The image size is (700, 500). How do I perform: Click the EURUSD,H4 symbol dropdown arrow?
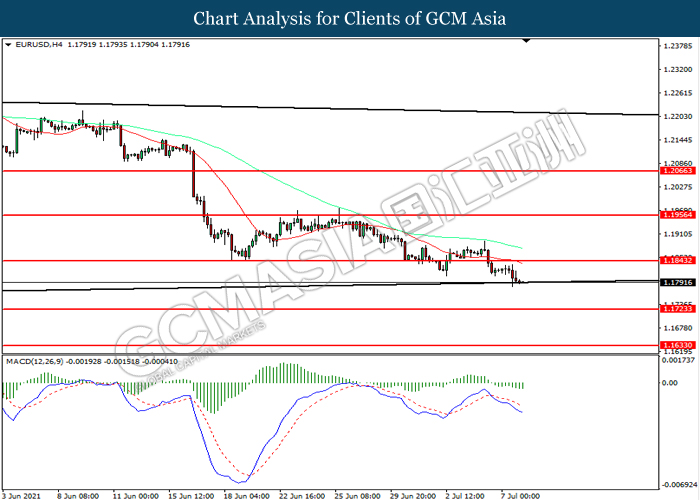(x=8, y=45)
